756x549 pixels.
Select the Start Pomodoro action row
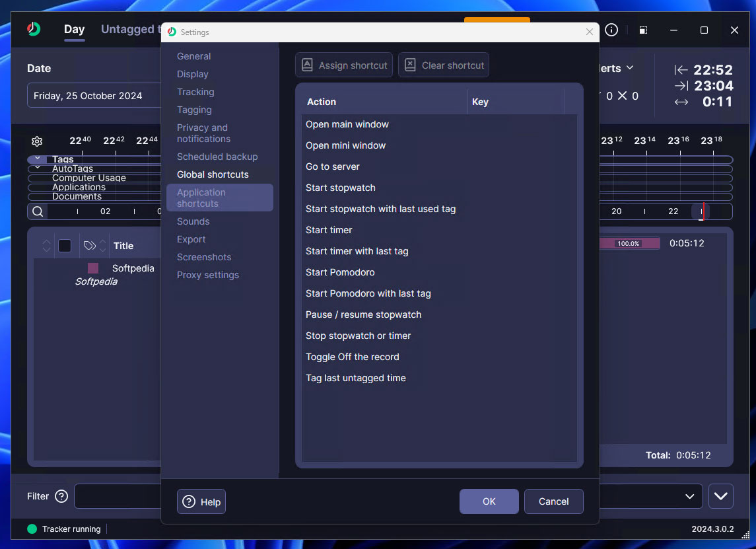click(340, 272)
